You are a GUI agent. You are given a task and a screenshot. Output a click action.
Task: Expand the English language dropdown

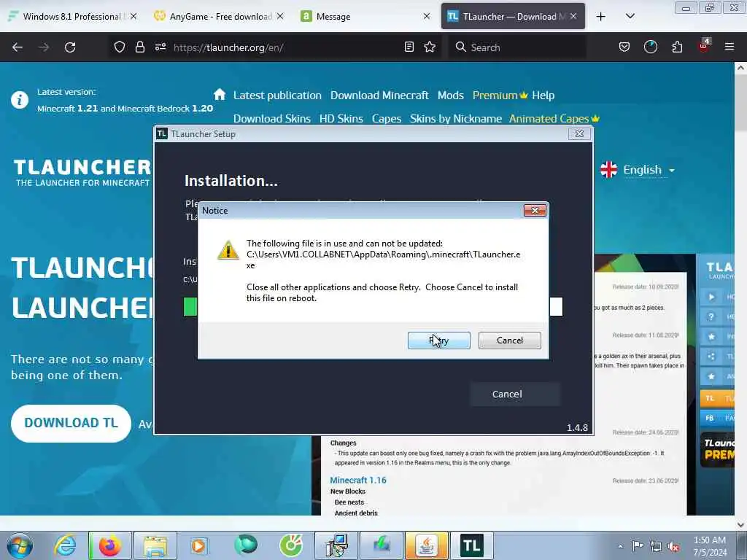coord(638,169)
